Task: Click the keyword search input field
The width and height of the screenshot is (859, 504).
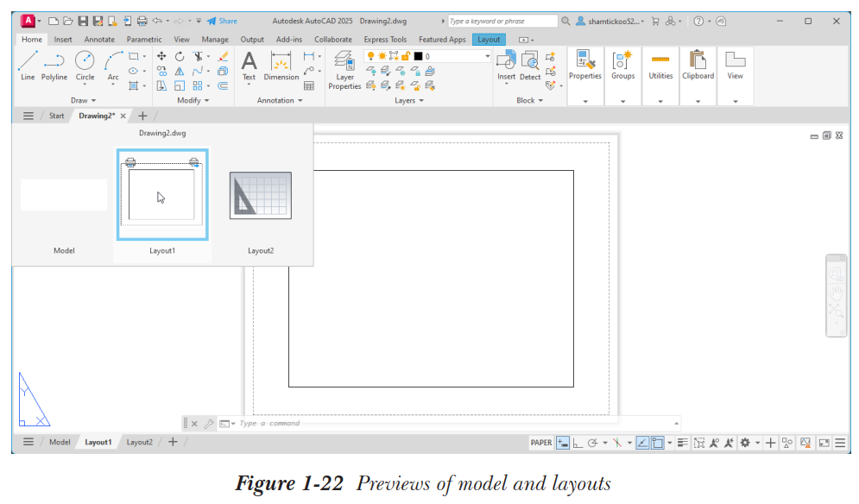Action: pyautogui.click(x=502, y=22)
